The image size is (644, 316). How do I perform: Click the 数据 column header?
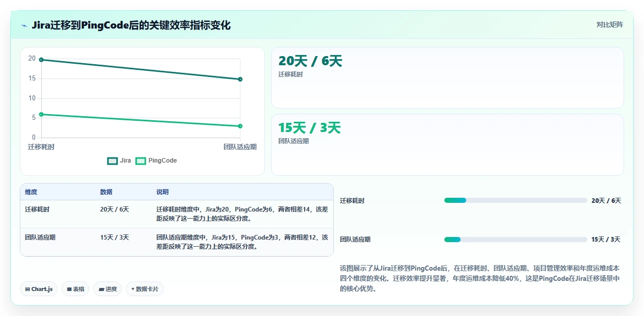click(106, 192)
